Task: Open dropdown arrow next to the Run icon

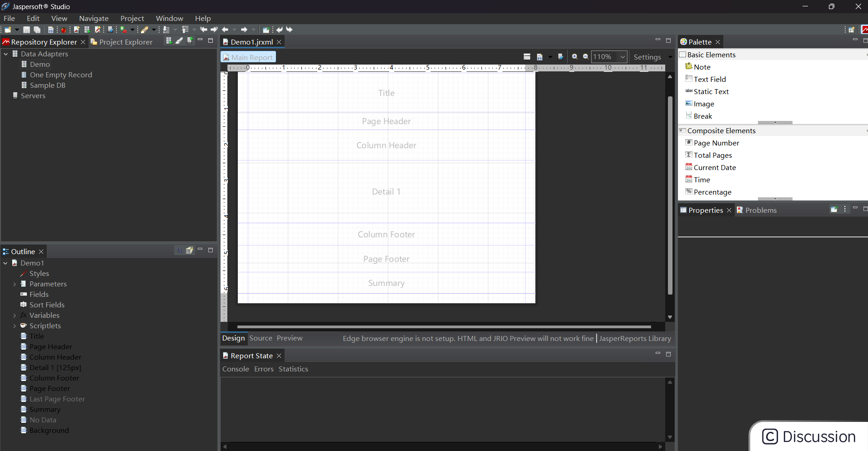Action: 132,30
